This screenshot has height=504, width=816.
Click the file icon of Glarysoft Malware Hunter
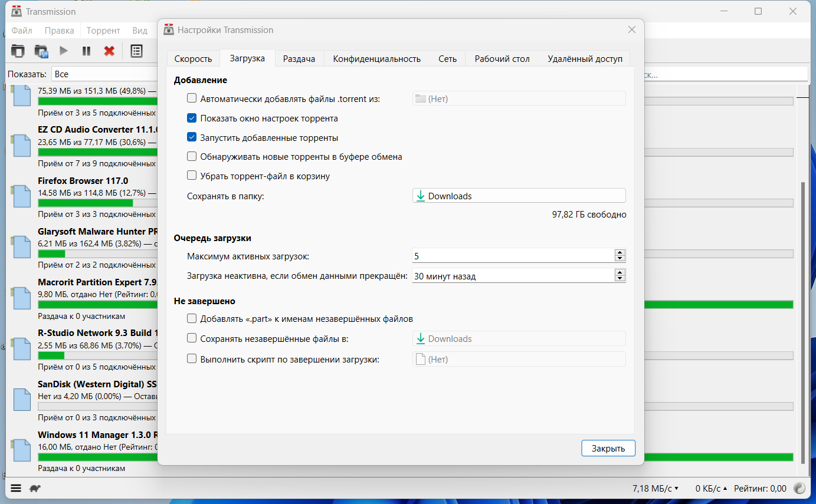21,248
